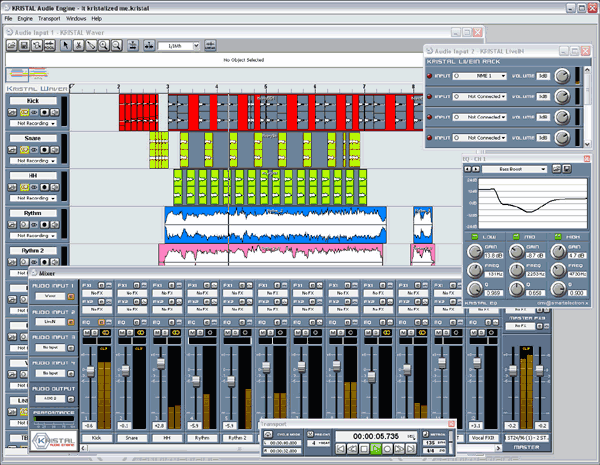
Task: Select the pencil draw tool in Waver
Action: point(91,46)
